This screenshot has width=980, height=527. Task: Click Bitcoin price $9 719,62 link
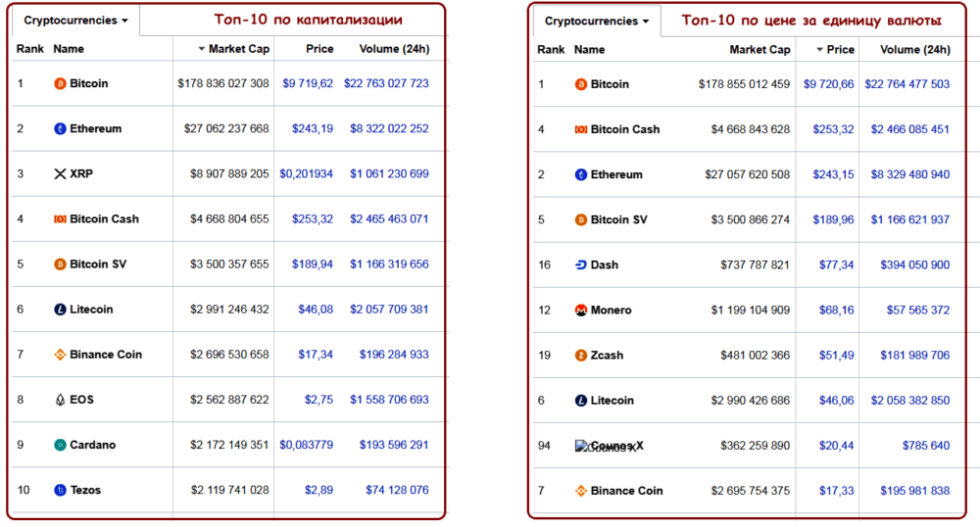coord(308,84)
